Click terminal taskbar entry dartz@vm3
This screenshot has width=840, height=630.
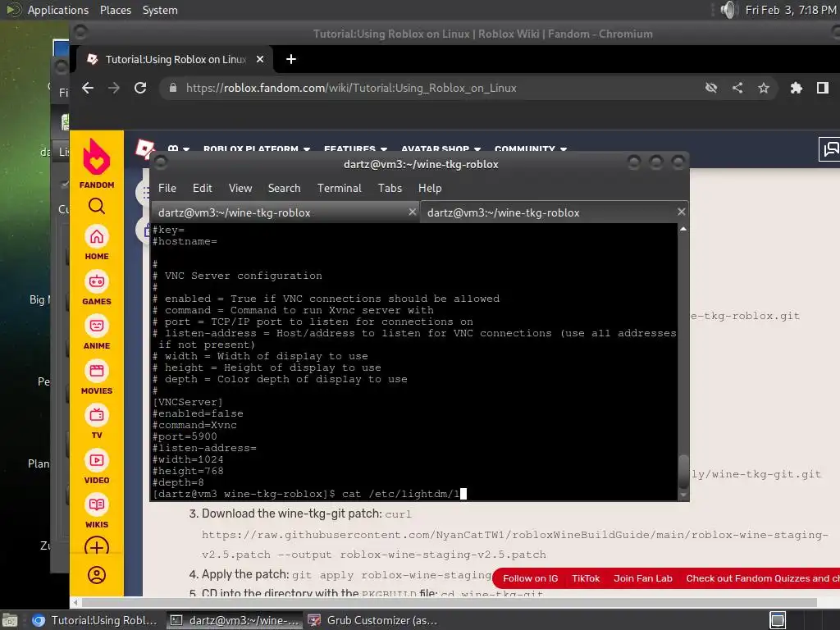[x=234, y=620]
